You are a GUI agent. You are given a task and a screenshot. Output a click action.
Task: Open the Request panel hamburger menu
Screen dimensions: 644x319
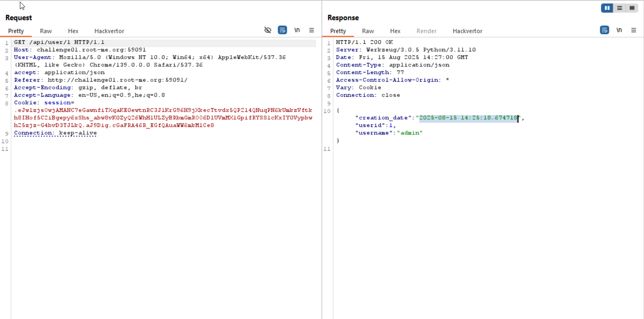coord(311,30)
